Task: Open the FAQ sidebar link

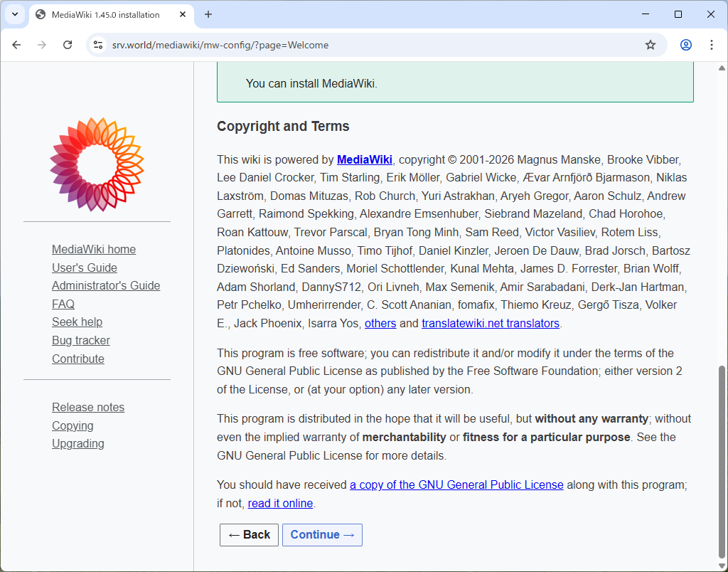Action: tap(63, 304)
